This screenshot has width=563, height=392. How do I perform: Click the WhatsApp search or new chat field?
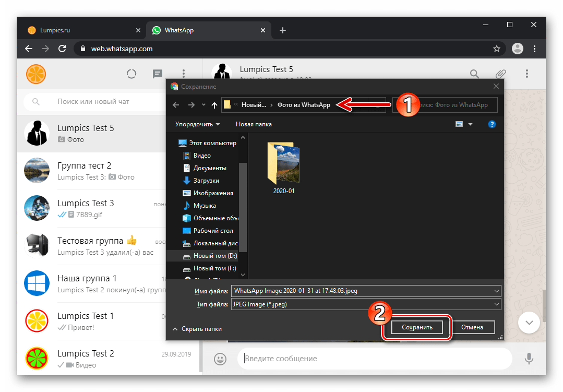94,102
